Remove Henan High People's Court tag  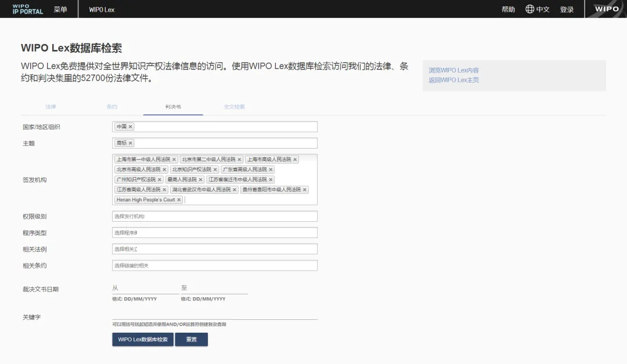click(x=179, y=200)
